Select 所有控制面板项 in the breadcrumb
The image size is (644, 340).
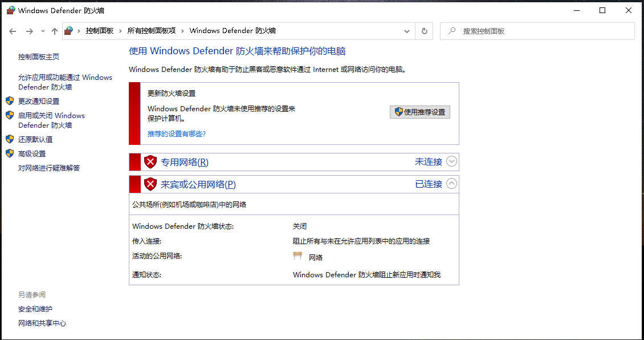tap(152, 31)
